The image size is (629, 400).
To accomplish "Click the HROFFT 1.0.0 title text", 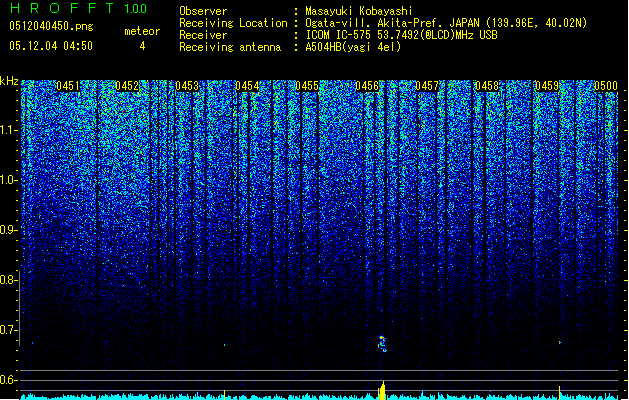I will [79, 8].
